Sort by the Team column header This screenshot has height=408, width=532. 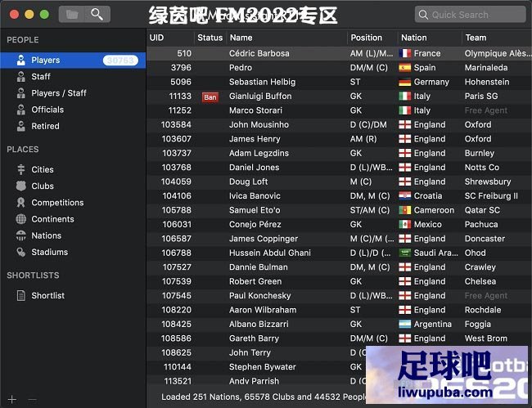(x=496, y=38)
